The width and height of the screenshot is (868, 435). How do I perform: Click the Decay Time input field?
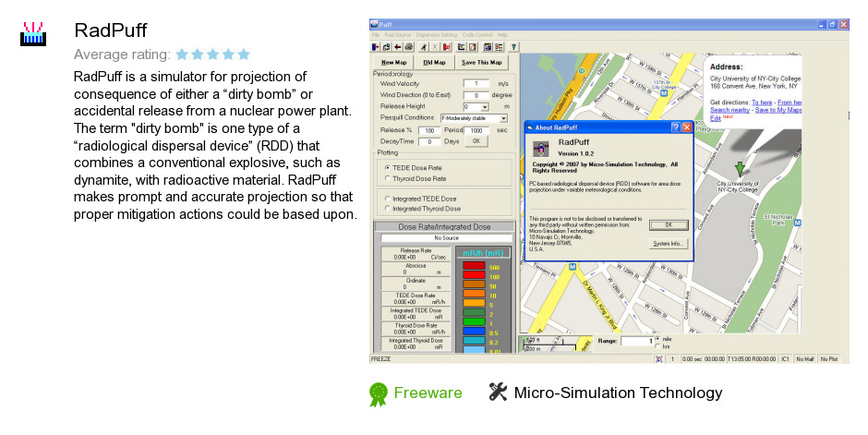pyautogui.click(x=429, y=141)
